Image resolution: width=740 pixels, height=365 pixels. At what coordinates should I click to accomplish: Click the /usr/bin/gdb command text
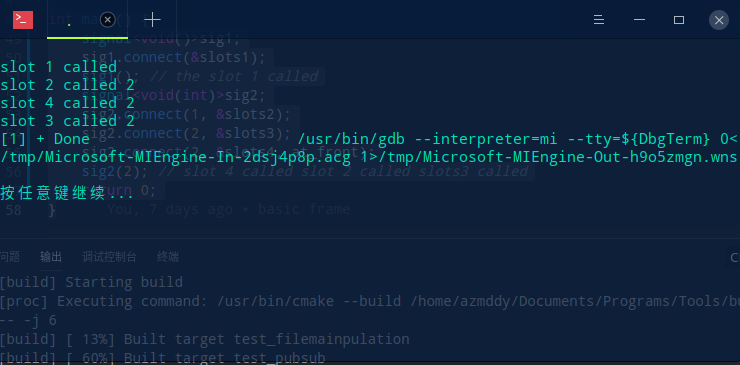pos(517,139)
